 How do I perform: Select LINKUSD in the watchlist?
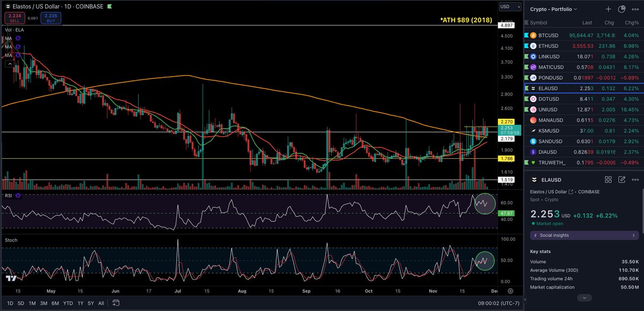pyautogui.click(x=584, y=56)
